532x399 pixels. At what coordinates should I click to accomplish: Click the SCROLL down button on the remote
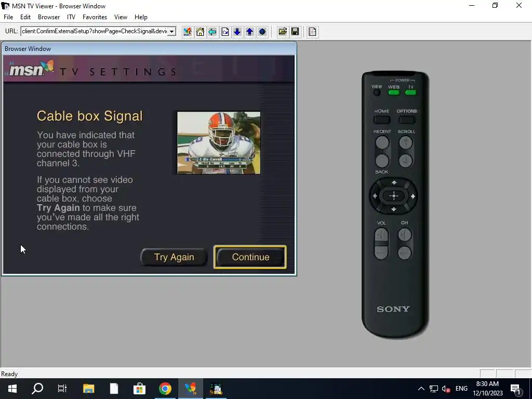pyautogui.click(x=406, y=161)
